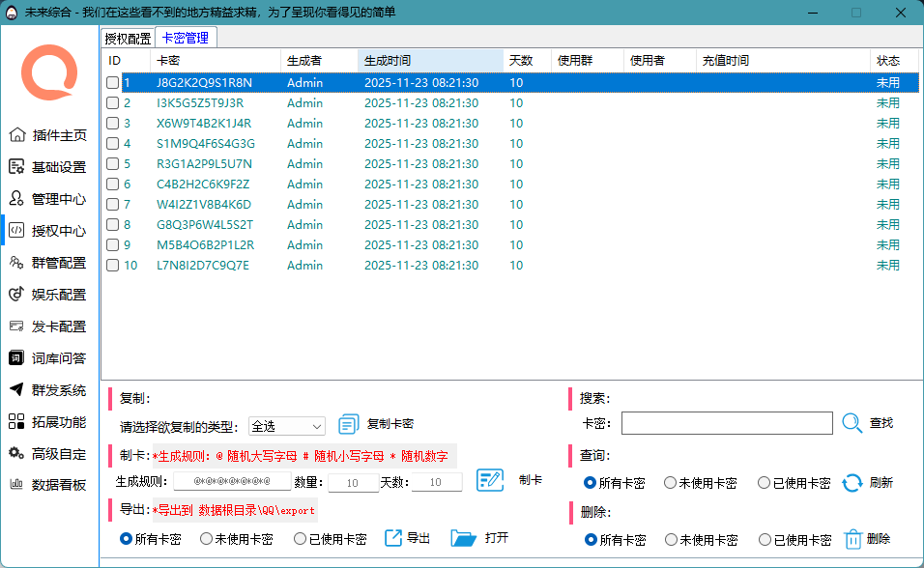Viewport: 924px width, 568px height.
Task: Click the search magnifier (查找) icon
Action: click(x=852, y=423)
